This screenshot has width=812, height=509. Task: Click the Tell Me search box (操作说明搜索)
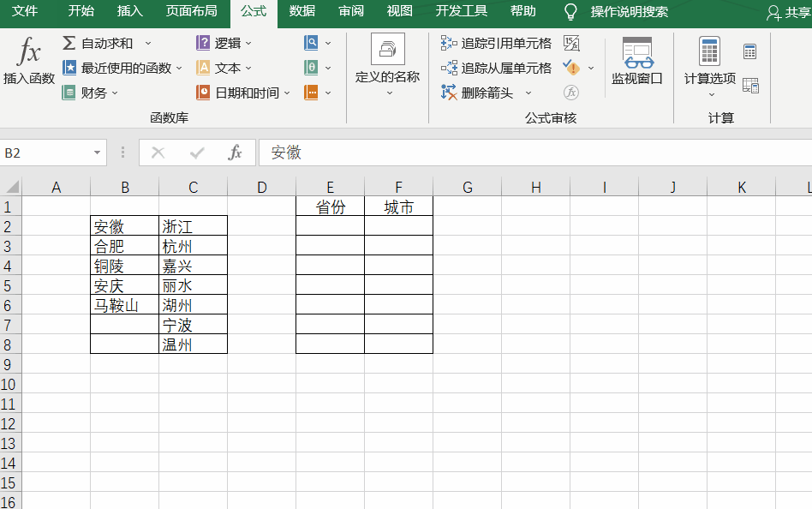pos(630,11)
